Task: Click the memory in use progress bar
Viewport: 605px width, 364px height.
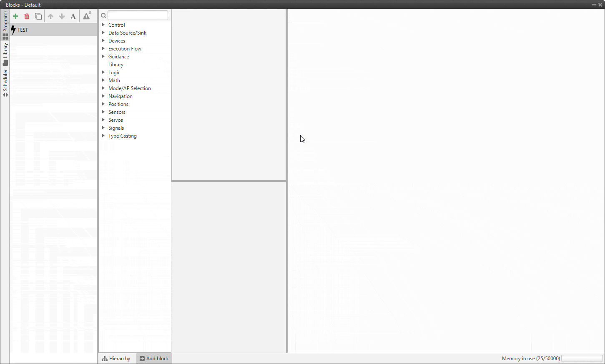Action: (x=582, y=359)
